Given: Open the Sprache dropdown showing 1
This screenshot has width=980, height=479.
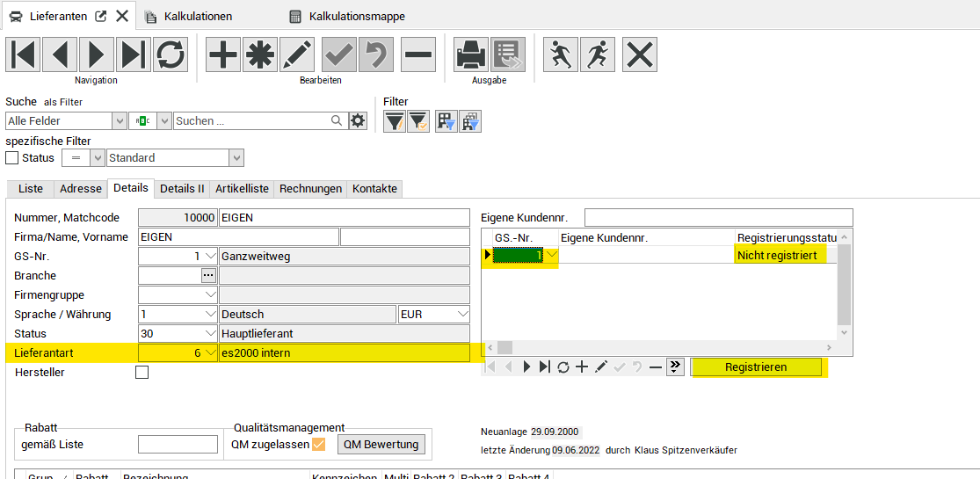Looking at the screenshot, I should click(209, 314).
